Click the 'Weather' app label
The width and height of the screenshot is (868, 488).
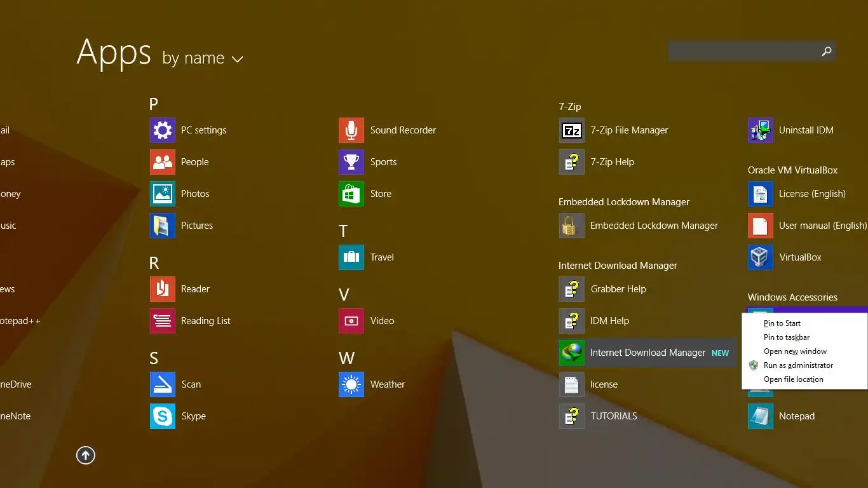(387, 384)
